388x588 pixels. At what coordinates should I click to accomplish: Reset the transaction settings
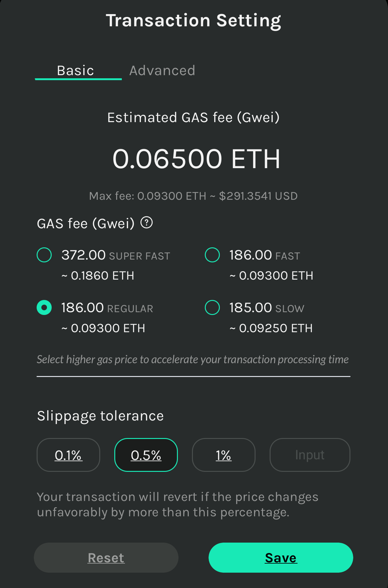click(106, 558)
